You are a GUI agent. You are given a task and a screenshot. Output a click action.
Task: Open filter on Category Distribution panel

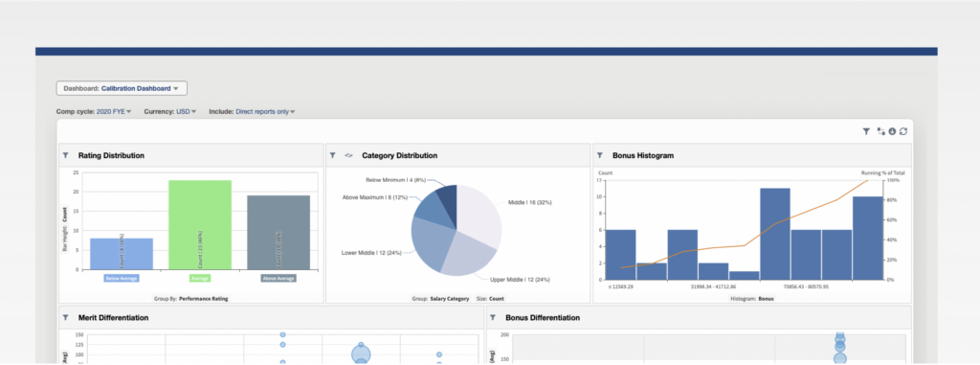pyautogui.click(x=333, y=155)
